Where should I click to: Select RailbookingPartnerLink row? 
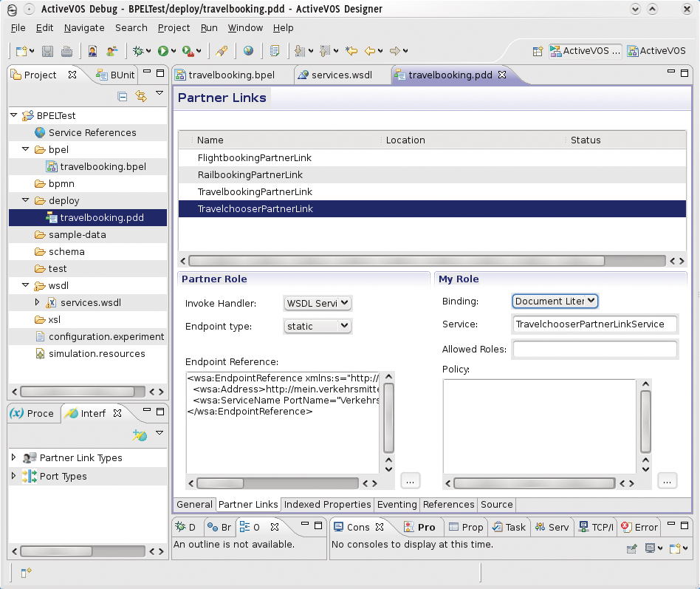pos(432,174)
